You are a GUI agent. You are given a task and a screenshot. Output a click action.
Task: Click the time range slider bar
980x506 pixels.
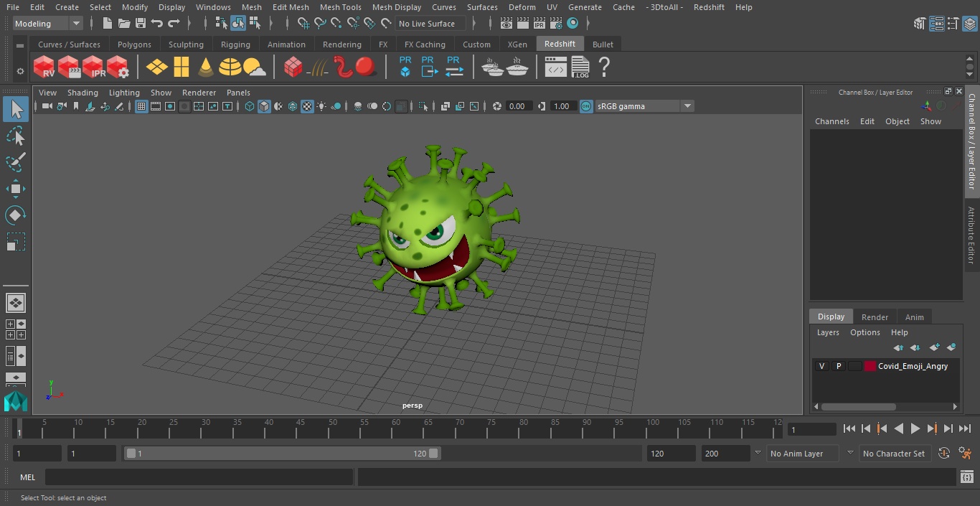[x=282, y=454]
